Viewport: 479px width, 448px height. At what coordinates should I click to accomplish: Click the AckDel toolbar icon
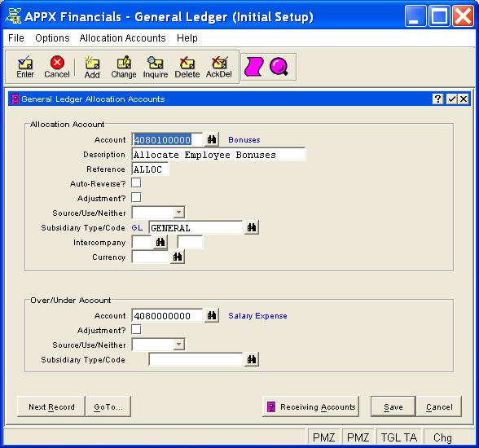click(x=218, y=67)
